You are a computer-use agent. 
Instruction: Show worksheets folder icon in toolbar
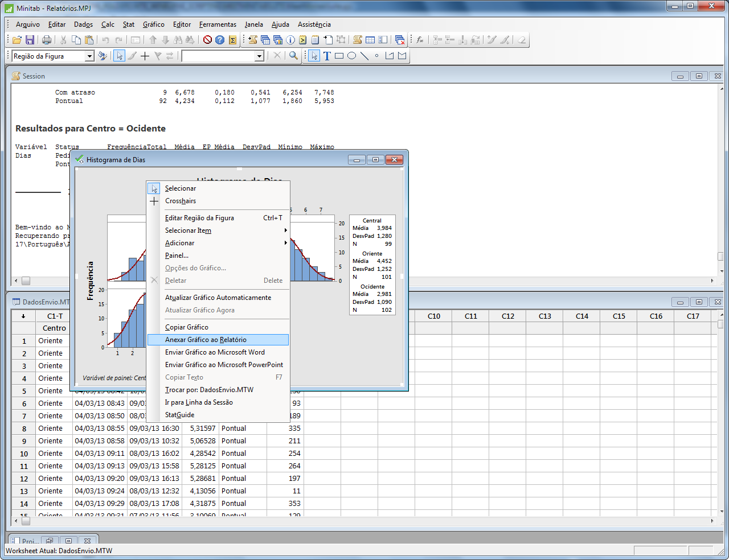pos(265,40)
